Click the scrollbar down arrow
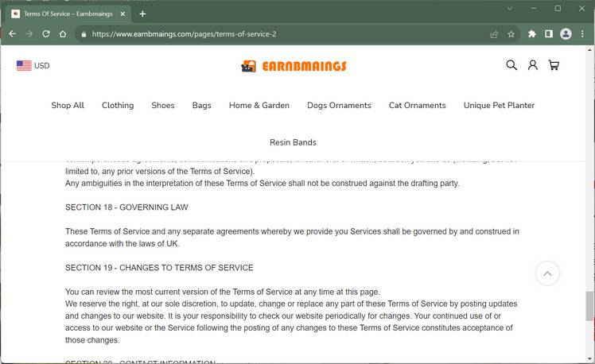The height and width of the screenshot is (364, 595). click(x=589, y=358)
